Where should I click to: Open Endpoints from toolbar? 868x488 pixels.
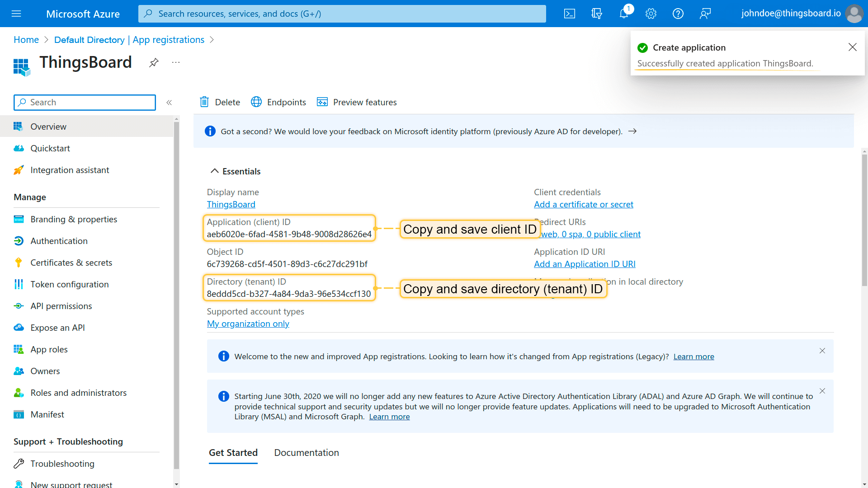coord(278,102)
